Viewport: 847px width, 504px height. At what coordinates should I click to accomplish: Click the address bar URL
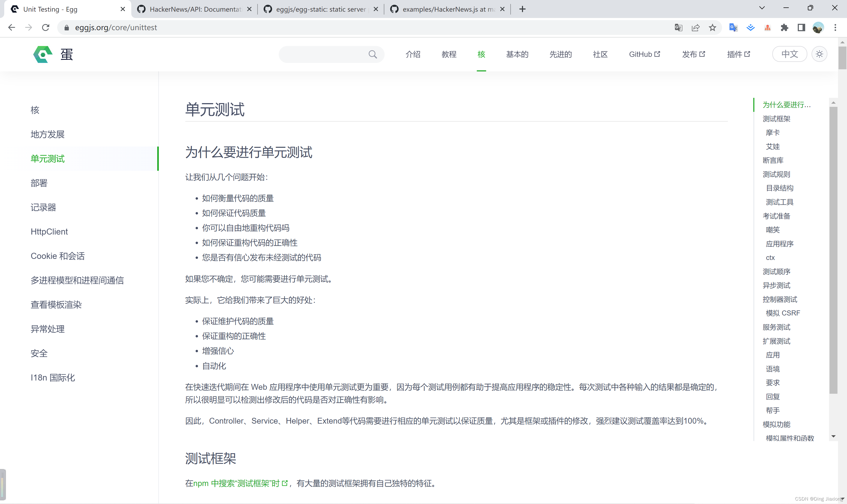click(116, 28)
